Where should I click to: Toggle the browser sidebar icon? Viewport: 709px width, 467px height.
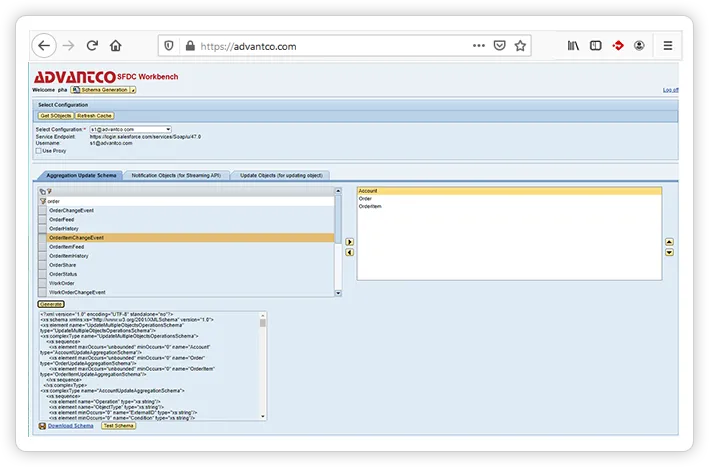596,46
